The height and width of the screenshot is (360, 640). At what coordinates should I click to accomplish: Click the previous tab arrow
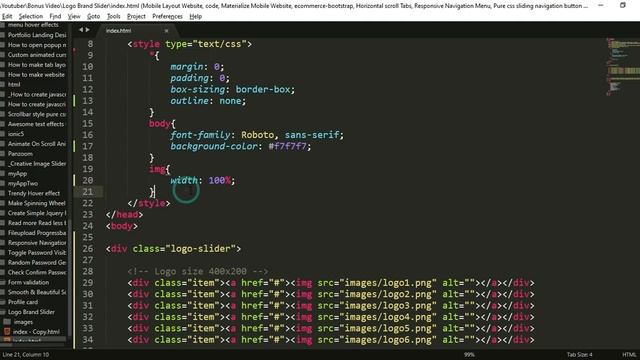click(81, 30)
